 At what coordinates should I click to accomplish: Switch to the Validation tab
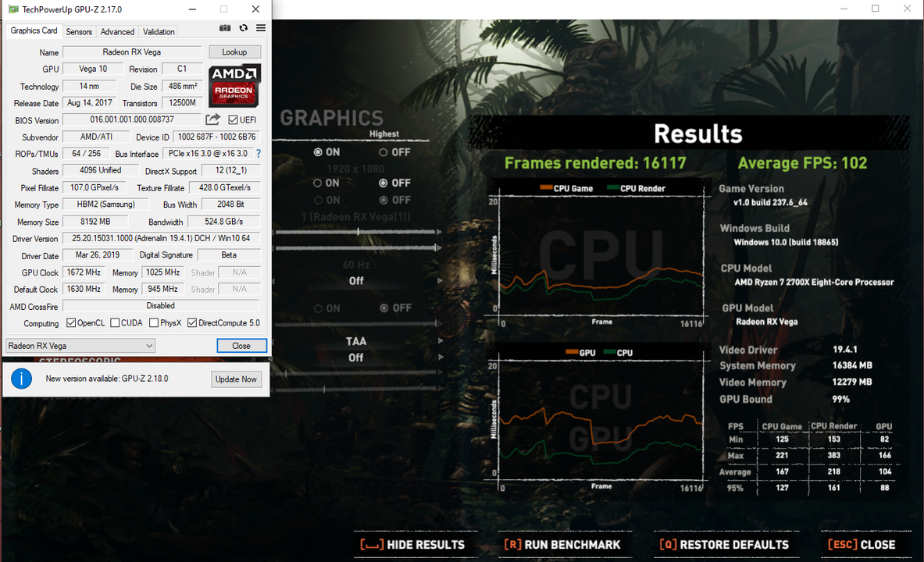click(159, 32)
